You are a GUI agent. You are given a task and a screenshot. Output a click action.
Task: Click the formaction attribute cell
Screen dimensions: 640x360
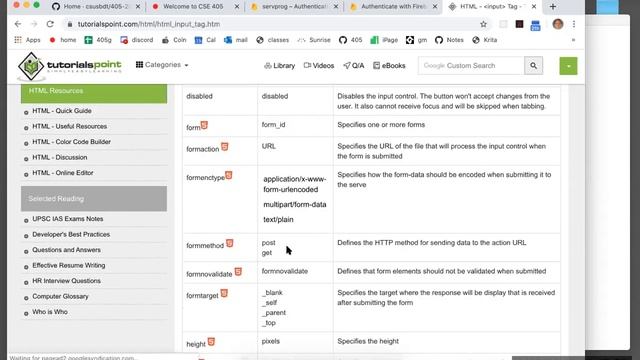coord(220,151)
